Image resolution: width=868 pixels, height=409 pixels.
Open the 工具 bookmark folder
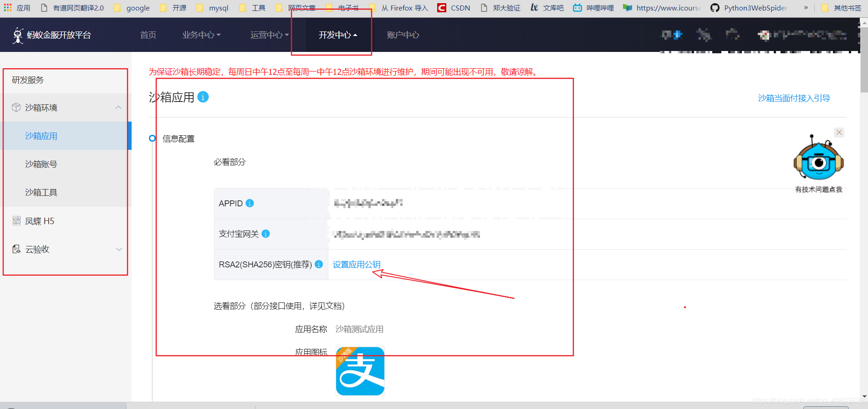tap(252, 8)
